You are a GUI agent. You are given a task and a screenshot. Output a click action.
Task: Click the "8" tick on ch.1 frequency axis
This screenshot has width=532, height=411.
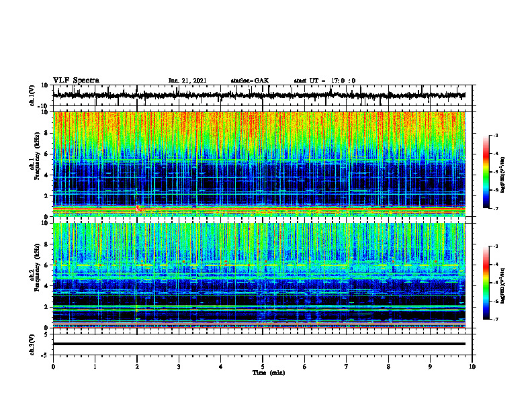pyautogui.click(x=47, y=133)
